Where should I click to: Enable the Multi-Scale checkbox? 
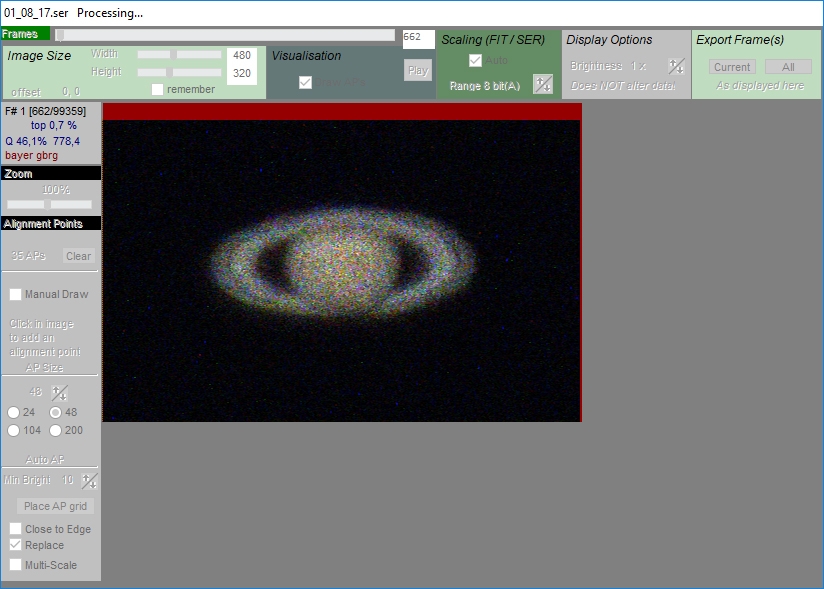pyautogui.click(x=15, y=565)
